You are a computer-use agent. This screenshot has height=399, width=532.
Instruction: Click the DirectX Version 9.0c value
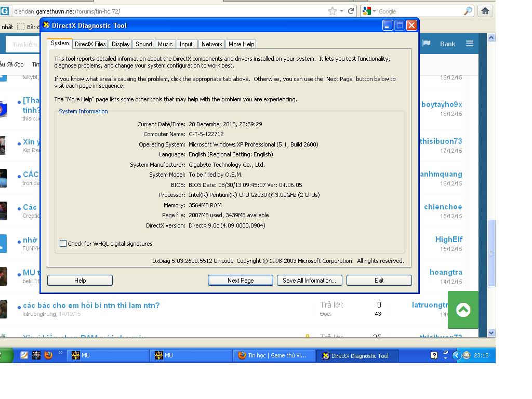[227, 225]
